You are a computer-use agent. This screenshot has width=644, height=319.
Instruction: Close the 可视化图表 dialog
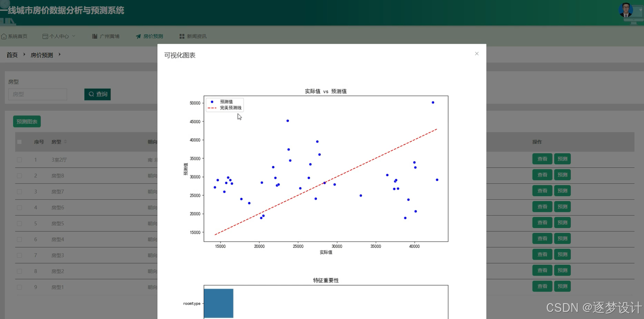(477, 53)
